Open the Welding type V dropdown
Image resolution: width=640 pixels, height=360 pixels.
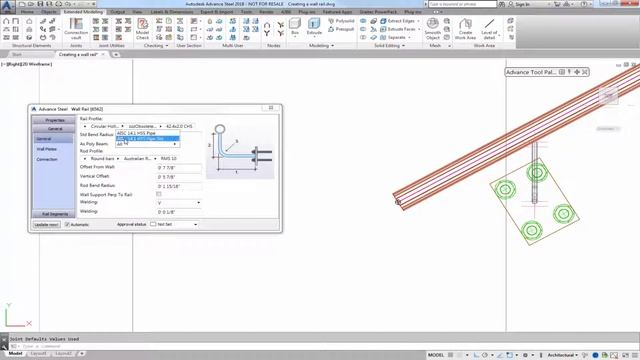179,203
